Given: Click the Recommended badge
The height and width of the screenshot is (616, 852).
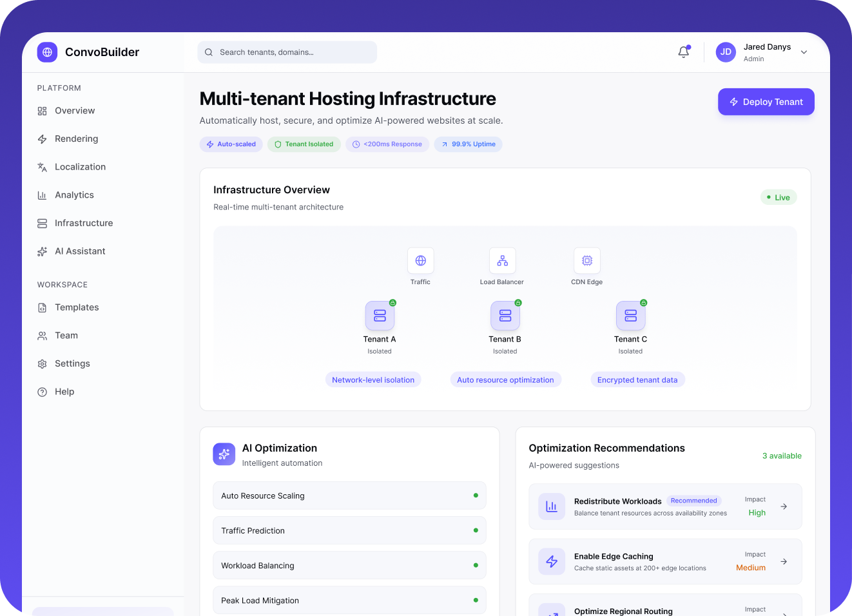Looking at the screenshot, I should (693, 501).
